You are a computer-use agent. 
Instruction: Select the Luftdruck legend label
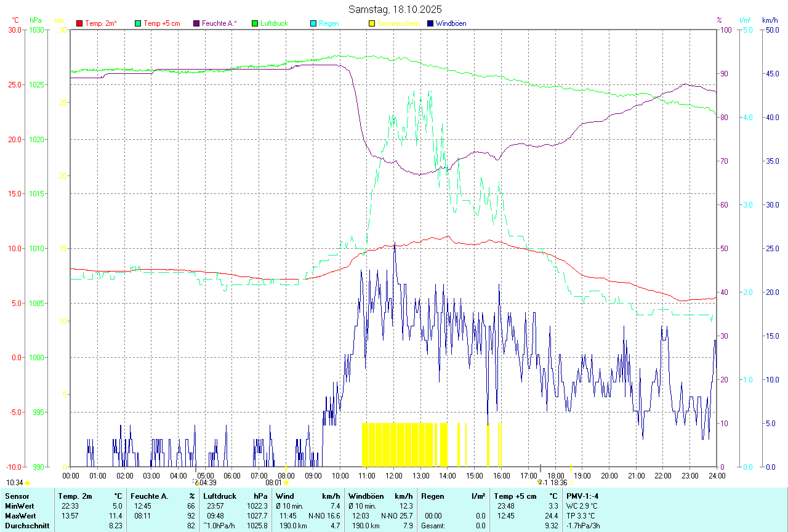274,23
